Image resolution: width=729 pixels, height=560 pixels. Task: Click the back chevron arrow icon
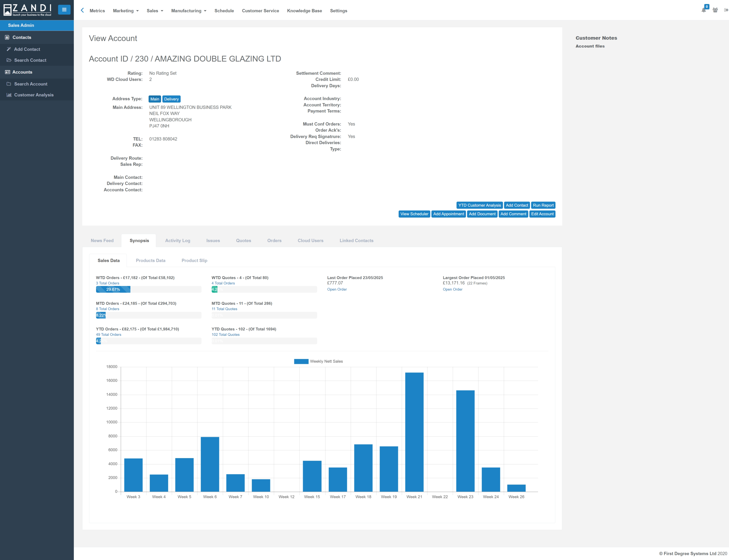click(x=82, y=10)
